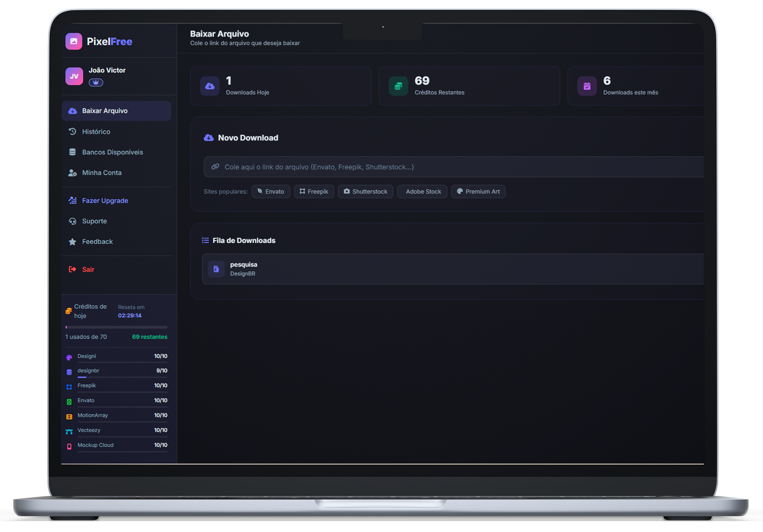
Task: Click the Histórico clock icon
Action: (x=73, y=132)
